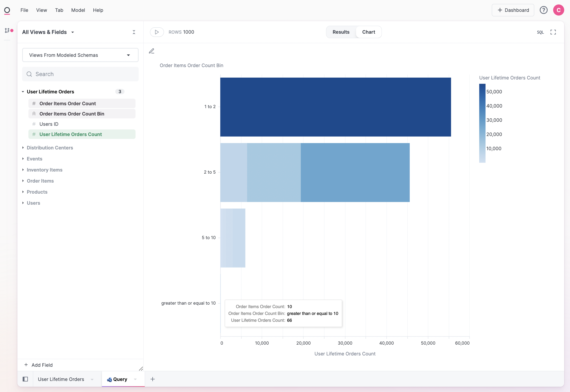Viewport: 570px width, 392px height.
Task: Expand the Distribution Centers view
Action: point(50,148)
